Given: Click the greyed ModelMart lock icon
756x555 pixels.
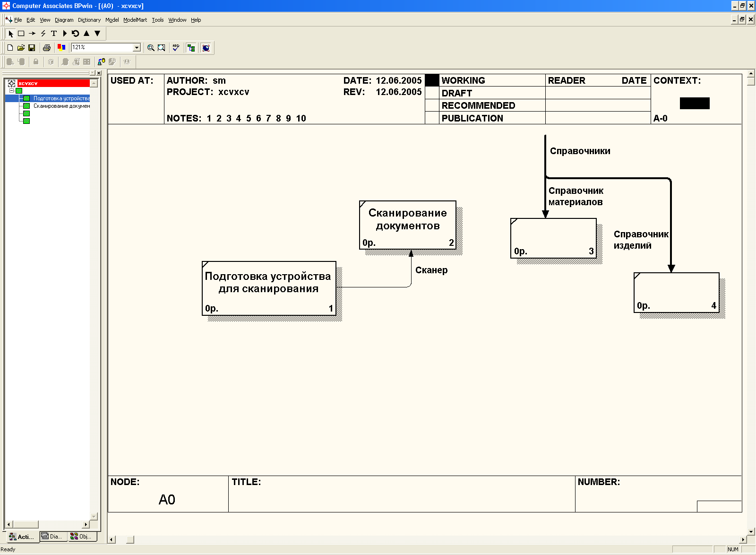Looking at the screenshot, I should point(36,62).
